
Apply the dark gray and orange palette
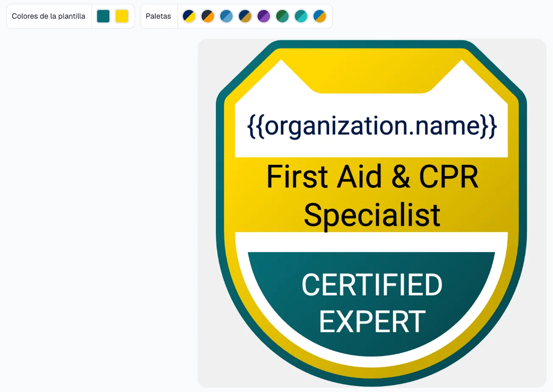pyautogui.click(x=207, y=16)
